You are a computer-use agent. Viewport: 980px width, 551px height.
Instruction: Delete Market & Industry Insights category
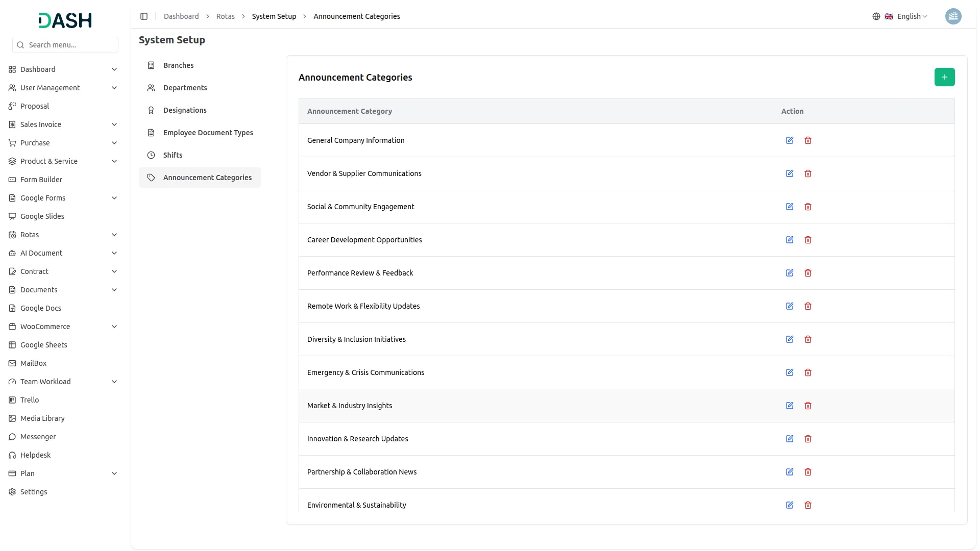tap(808, 406)
